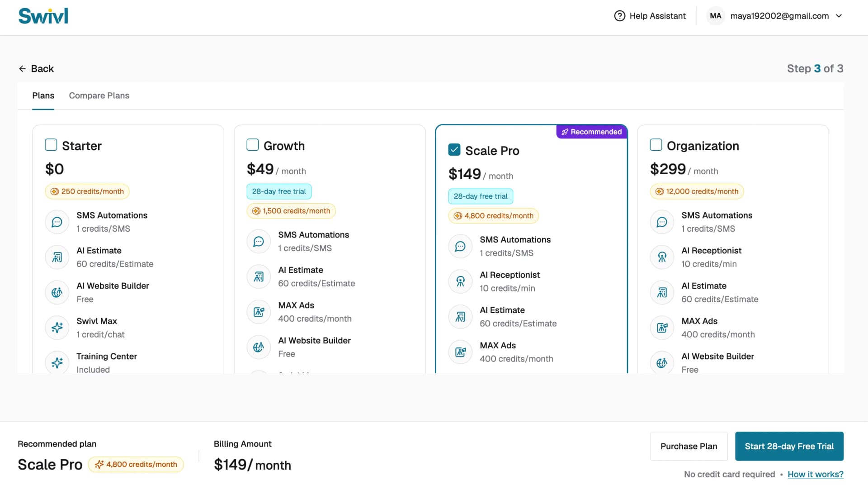The width and height of the screenshot is (868, 490).
Task: Click Starter's SMS Automations icon
Action: click(x=57, y=222)
